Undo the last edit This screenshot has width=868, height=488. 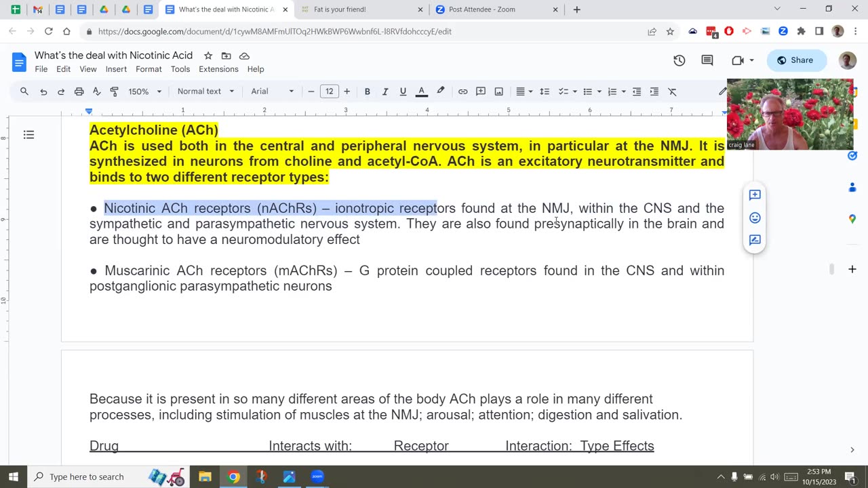coord(43,91)
